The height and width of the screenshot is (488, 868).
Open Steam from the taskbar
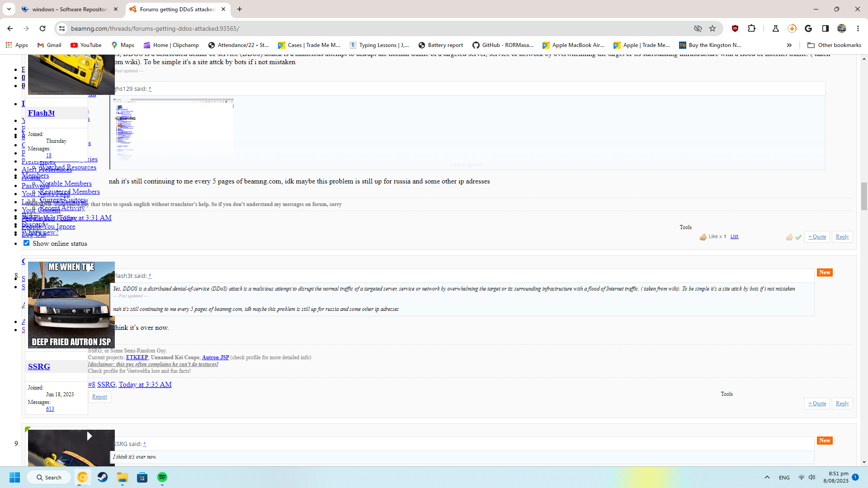103,477
